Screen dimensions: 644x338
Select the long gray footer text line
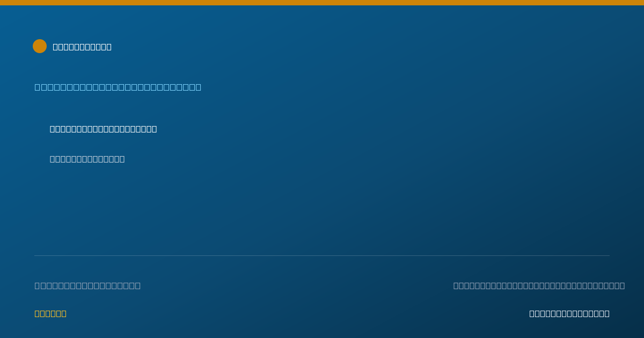pos(539,285)
